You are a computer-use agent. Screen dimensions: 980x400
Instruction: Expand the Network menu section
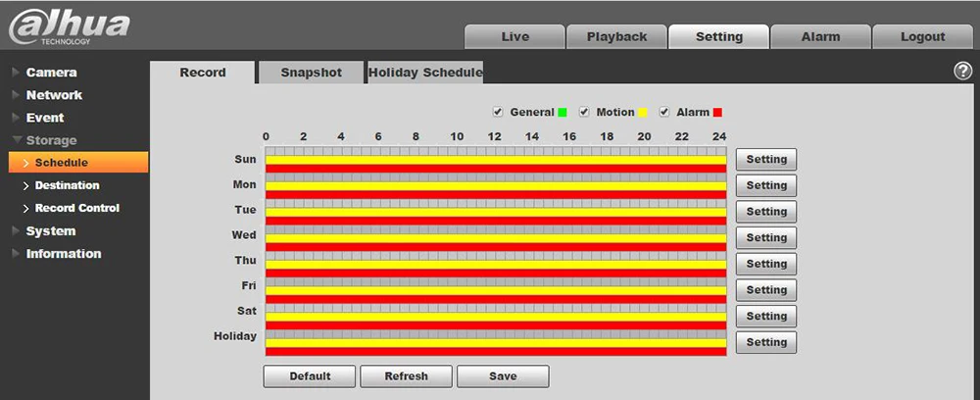pos(54,95)
